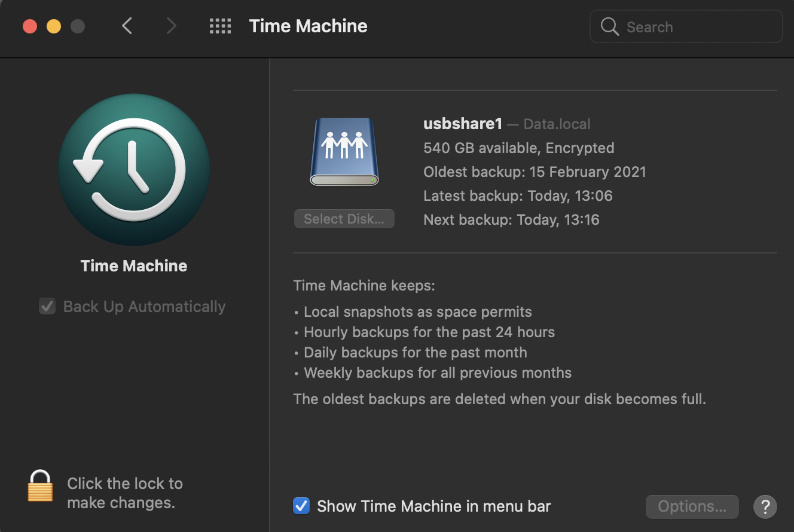Viewport: 794px width, 532px height.
Task: Open Time Machine Options
Action: pyautogui.click(x=692, y=506)
